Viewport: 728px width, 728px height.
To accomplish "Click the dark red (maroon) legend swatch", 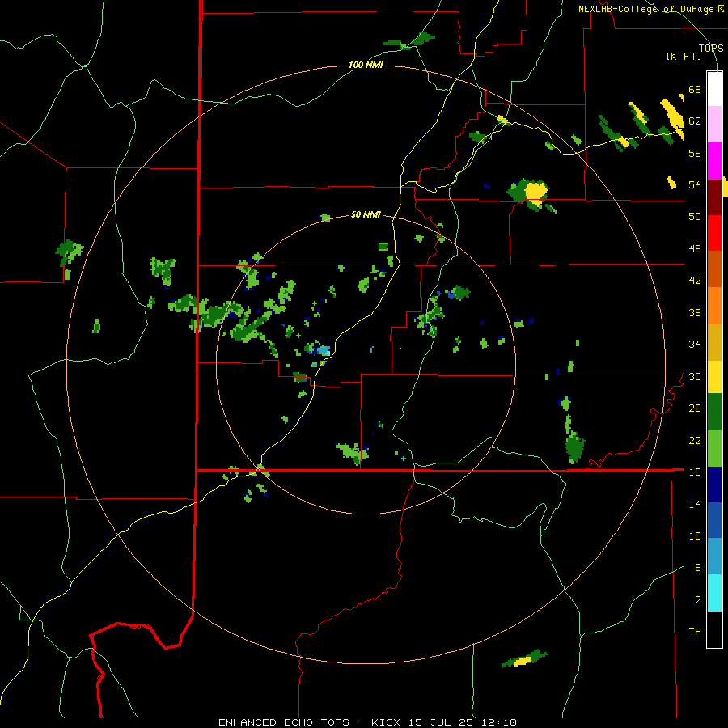I will (714, 197).
